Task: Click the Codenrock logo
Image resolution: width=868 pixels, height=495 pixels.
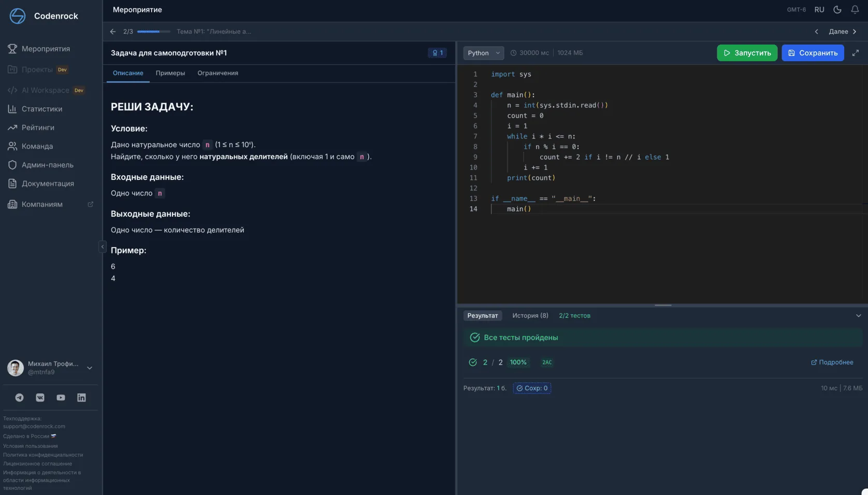Action: click(18, 16)
